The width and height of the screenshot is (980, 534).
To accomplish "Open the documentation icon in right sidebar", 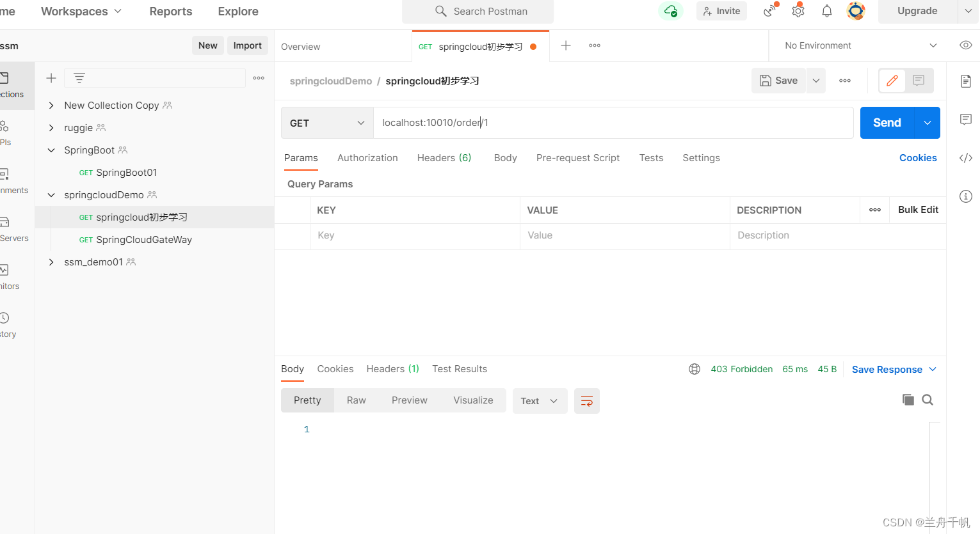I will pyautogui.click(x=966, y=81).
